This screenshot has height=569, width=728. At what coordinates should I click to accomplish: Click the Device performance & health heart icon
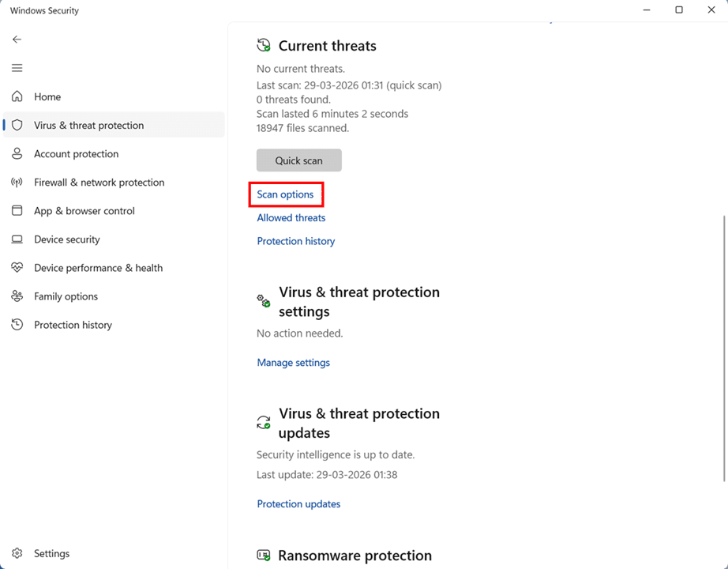(17, 268)
